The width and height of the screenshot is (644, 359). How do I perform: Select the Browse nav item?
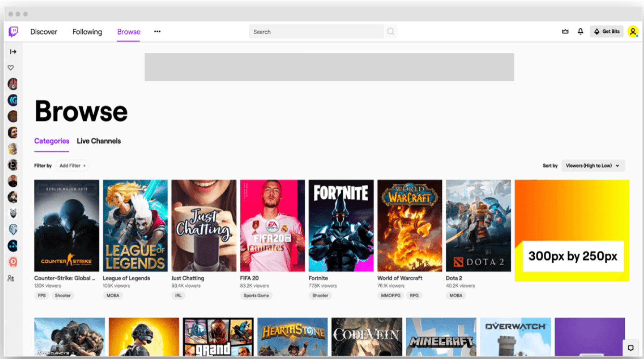pos(129,32)
